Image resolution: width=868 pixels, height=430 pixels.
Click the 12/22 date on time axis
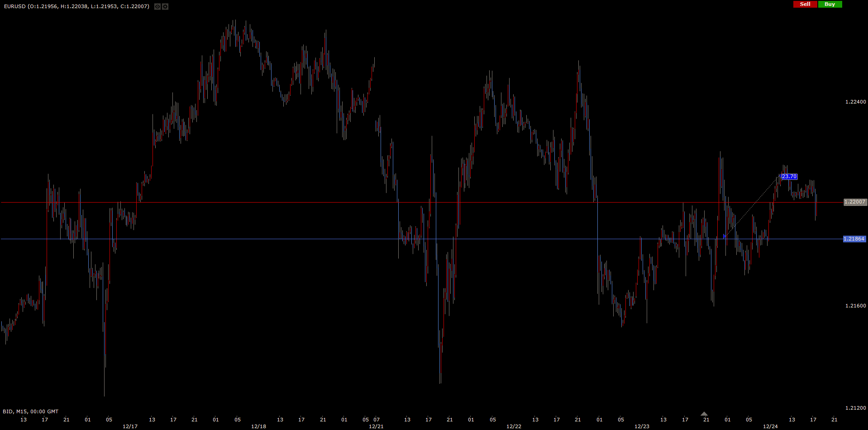(x=514, y=426)
